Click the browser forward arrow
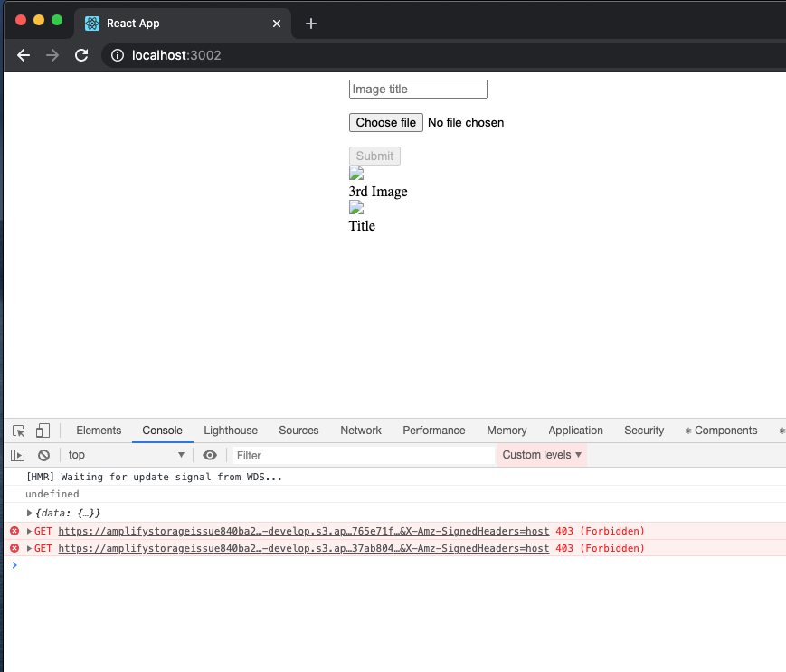The image size is (786, 672). pyautogui.click(x=52, y=55)
